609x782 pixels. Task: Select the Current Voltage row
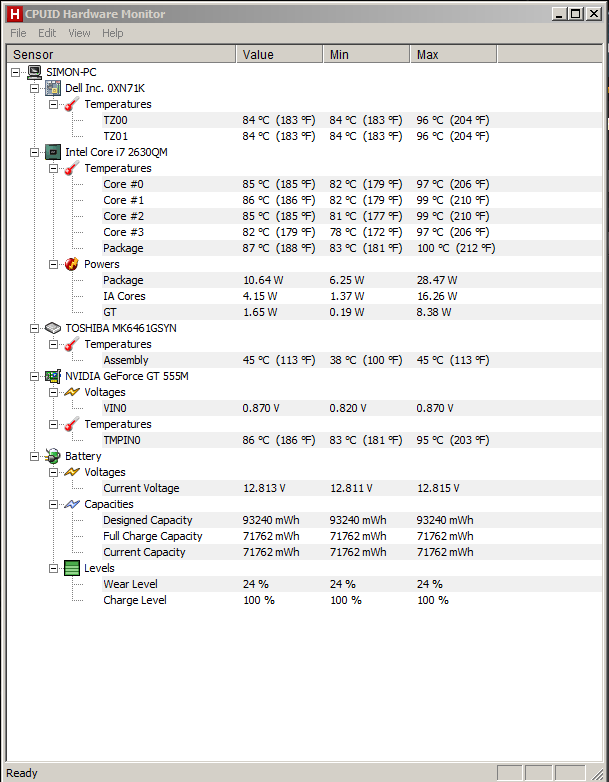[x=352, y=488]
